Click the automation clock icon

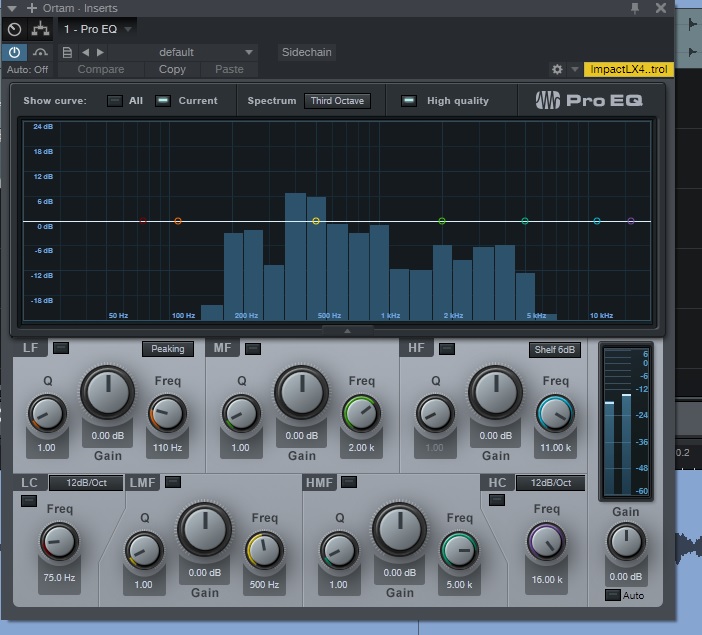pos(14,30)
